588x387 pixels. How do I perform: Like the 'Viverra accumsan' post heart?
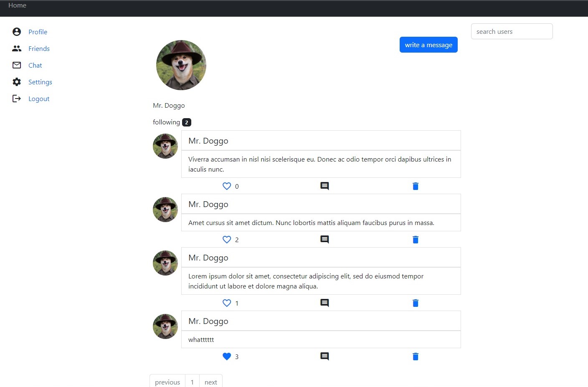(227, 186)
